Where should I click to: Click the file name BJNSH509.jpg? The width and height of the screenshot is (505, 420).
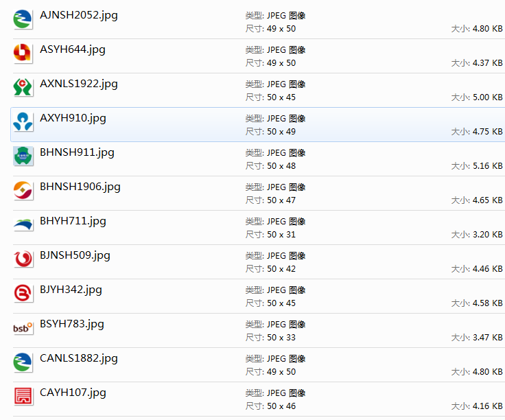[75, 256]
